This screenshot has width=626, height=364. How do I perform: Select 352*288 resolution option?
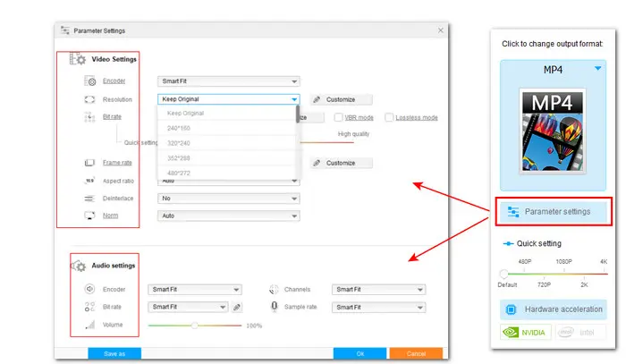227,158
